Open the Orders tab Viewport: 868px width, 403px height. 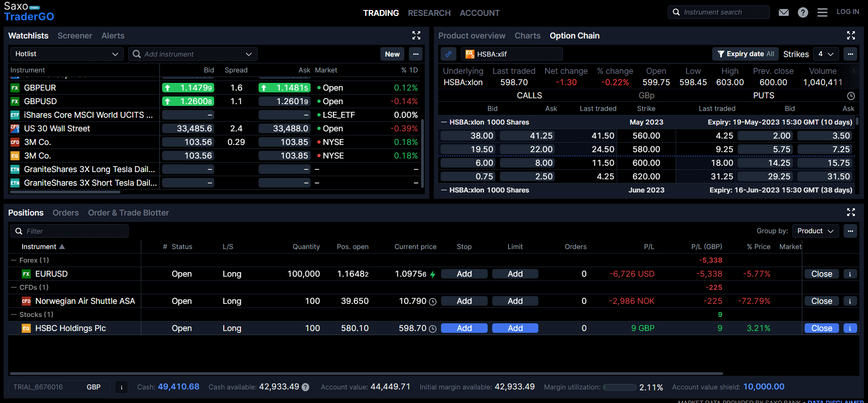coord(66,213)
